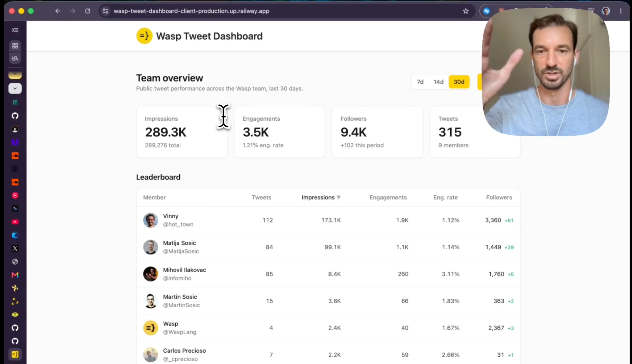Open the browser profile avatar menu
This screenshot has height=364, width=632.
point(606,11)
